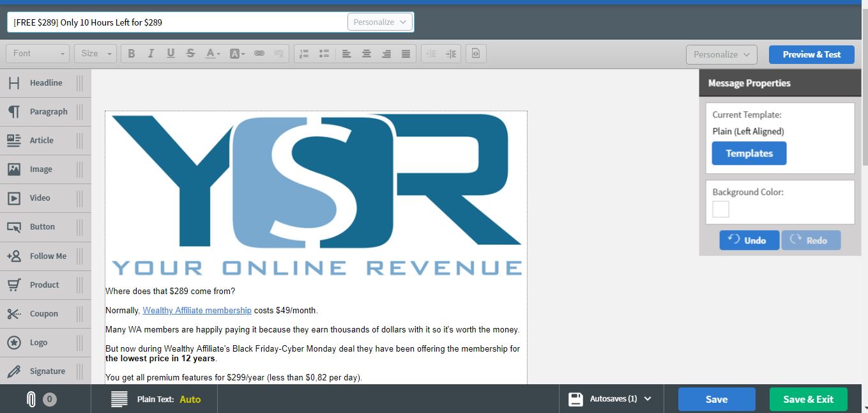This screenshot has height=413, width=868.
Task: Select the Button block
Action: coord(45,227)
